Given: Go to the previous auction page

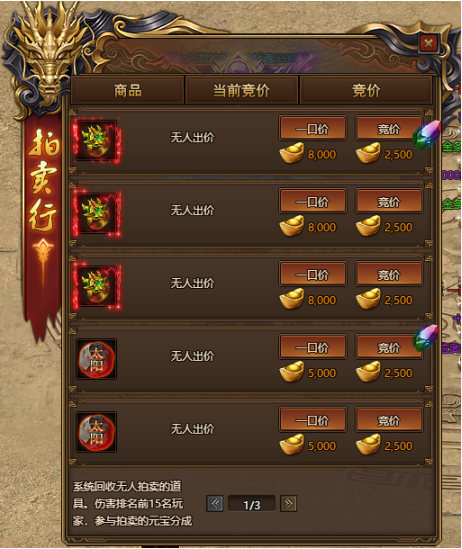Looking at the screenshot, I should pos(215,504).
